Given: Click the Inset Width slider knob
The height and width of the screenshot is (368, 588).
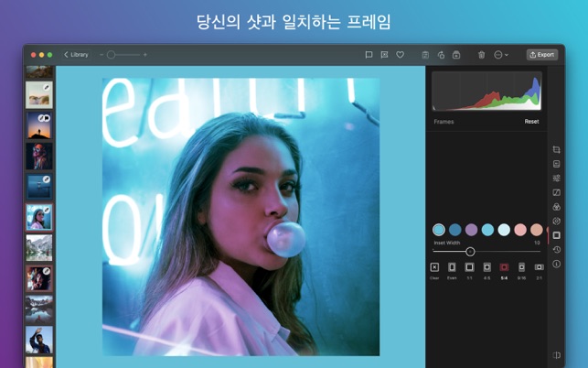Looking at the screenshot, I should coord(470,252).
